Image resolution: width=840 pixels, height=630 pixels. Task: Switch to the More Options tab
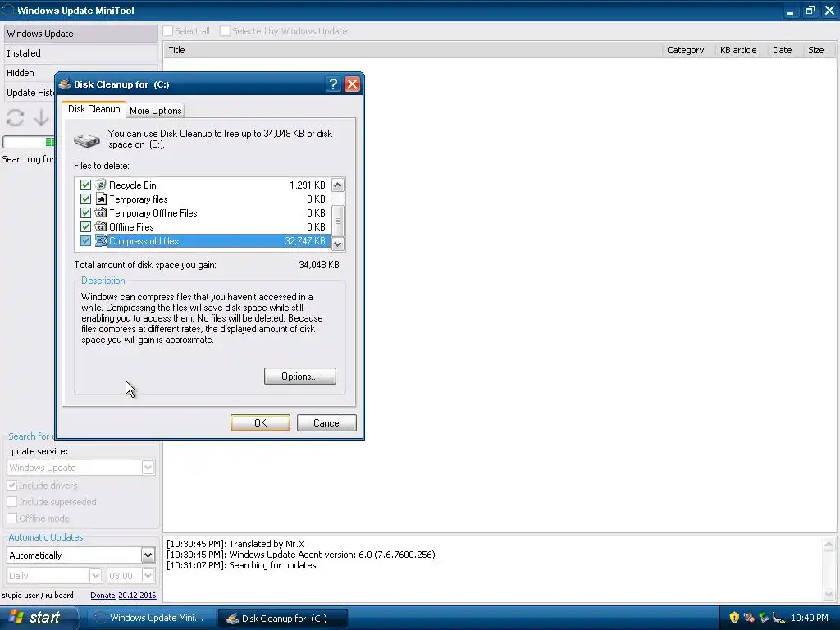(x=155, y=111)
